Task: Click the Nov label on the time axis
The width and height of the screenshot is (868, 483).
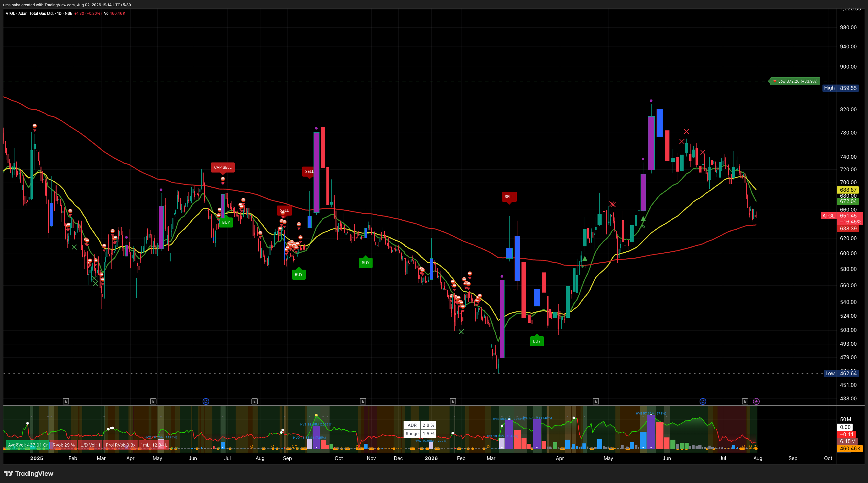Action: (x=371, y=458)
